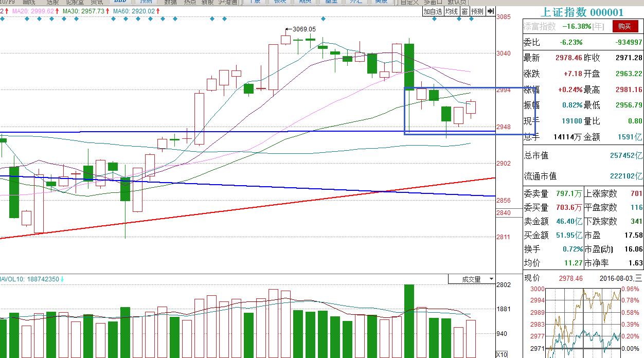
Task: Click the 最低 value 2956.79
Action: 629,105
